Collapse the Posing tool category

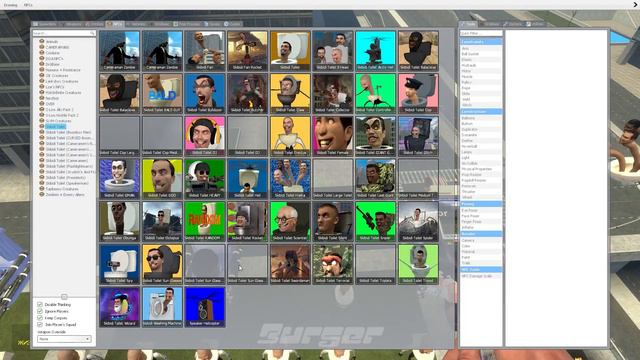pos(481,204)
